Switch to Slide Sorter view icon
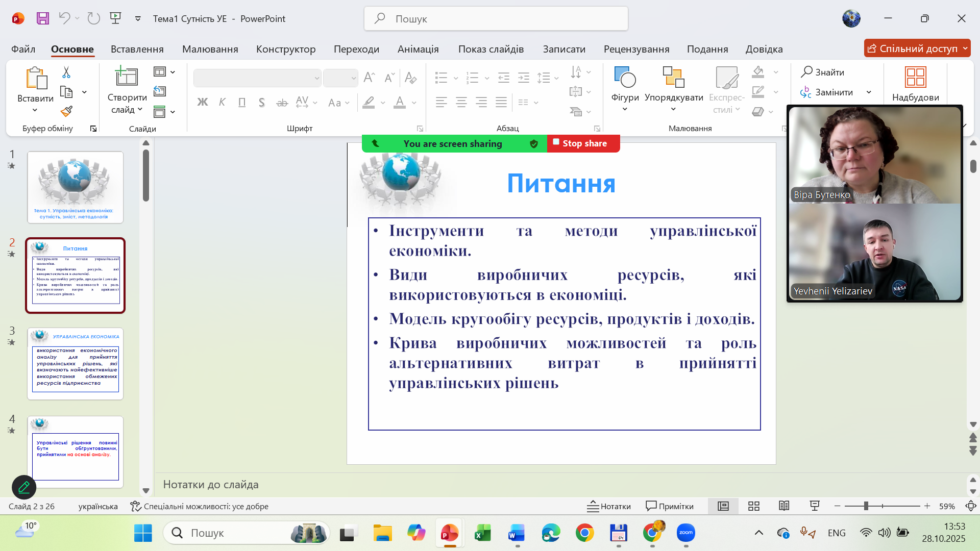 click(754, 506)
